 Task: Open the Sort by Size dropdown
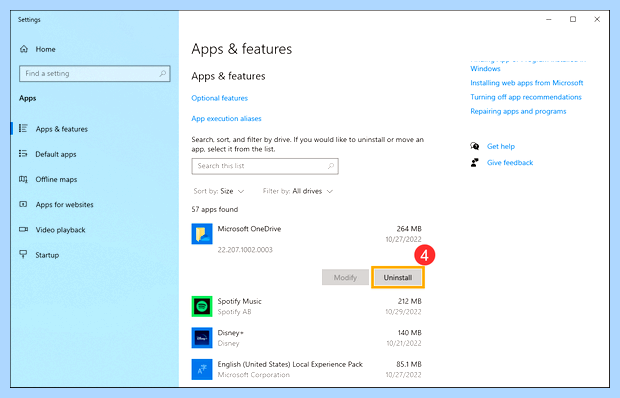coord(219,191)
